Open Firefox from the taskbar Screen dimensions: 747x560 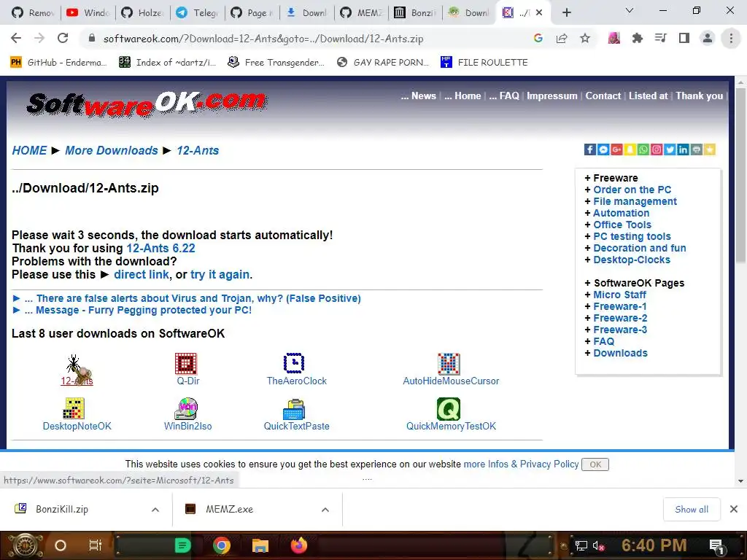298,545
